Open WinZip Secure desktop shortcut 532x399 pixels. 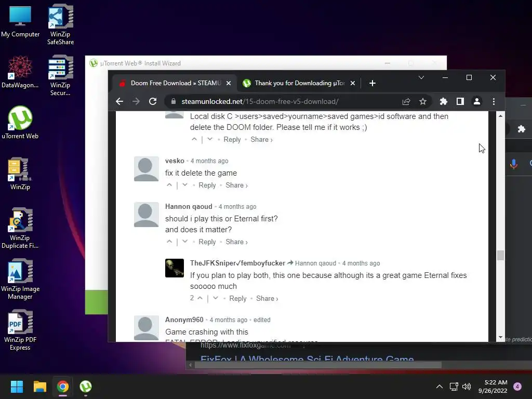click(60, 75)
